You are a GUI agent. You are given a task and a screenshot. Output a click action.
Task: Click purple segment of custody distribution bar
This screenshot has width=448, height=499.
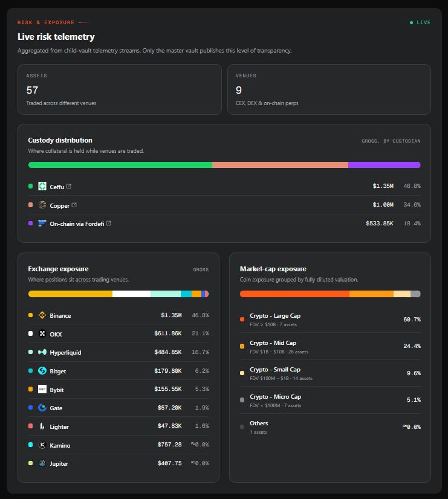385,165
